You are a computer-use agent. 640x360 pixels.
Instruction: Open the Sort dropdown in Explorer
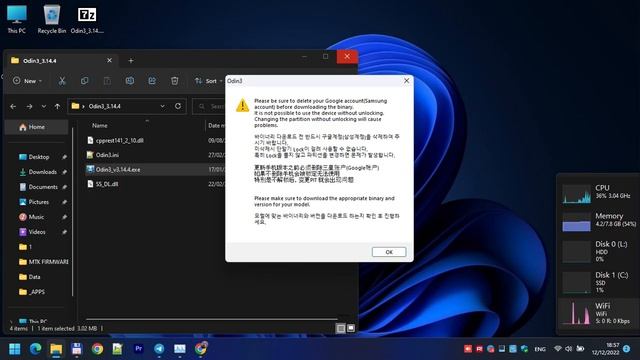pos(208,81)
